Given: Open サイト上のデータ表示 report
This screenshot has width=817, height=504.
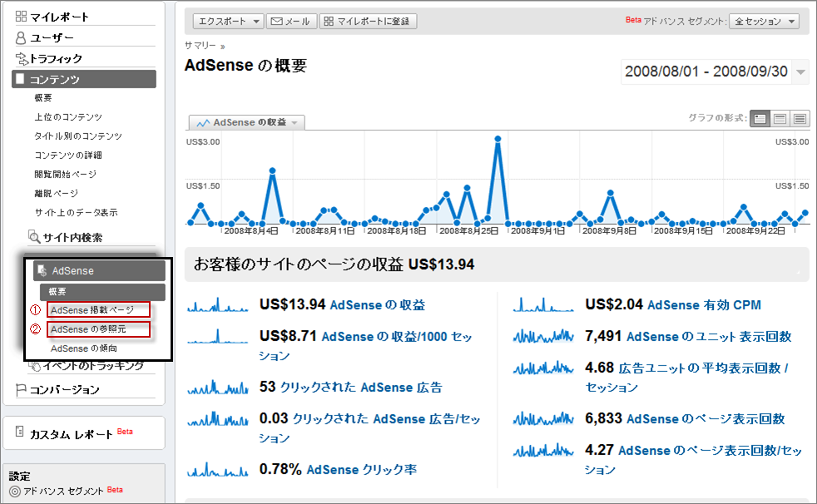Looking at the screenshot, I should tap(76, 212).
